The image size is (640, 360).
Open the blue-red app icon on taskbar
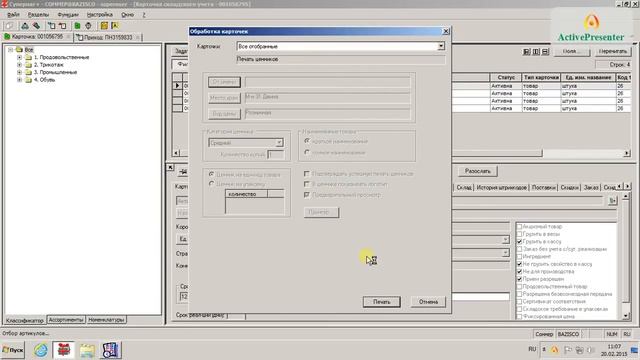pos(110,350)
